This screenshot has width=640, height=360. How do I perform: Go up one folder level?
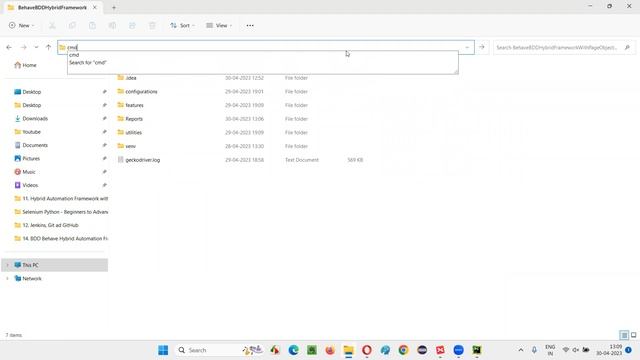click(48, 47)
